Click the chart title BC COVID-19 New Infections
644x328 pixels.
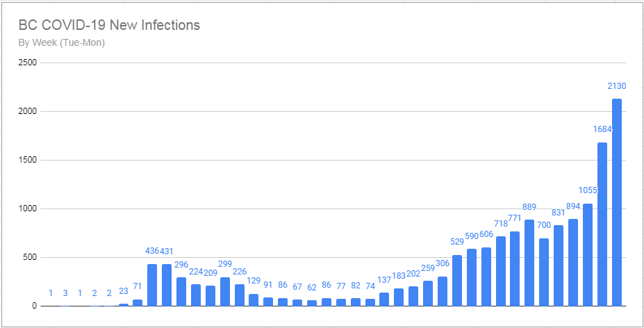109,26
